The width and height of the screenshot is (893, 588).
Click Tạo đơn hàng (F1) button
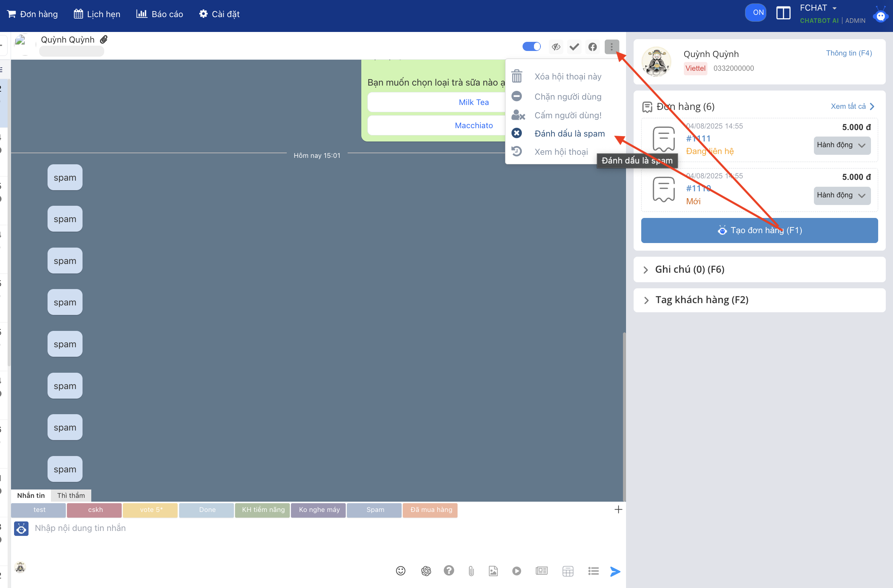click(759, 230)
